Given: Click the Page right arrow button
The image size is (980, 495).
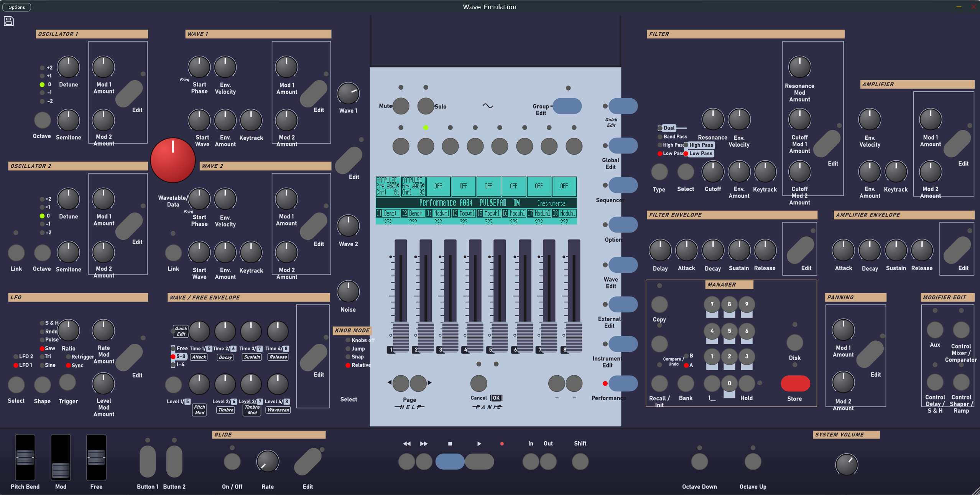Looking at the screenshot, I should [418, 383].
